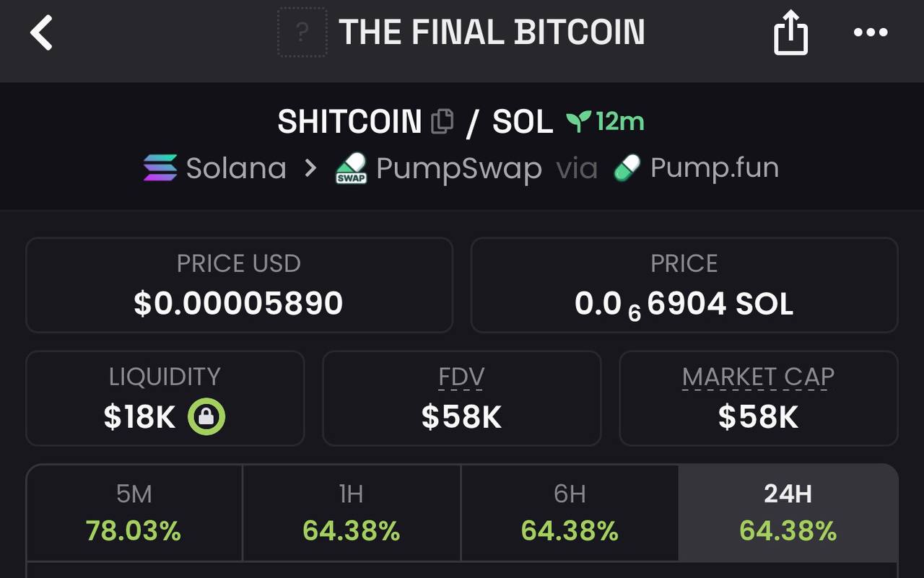
Task: Tap the green liquidity lock icon
Action: (206, 417)
